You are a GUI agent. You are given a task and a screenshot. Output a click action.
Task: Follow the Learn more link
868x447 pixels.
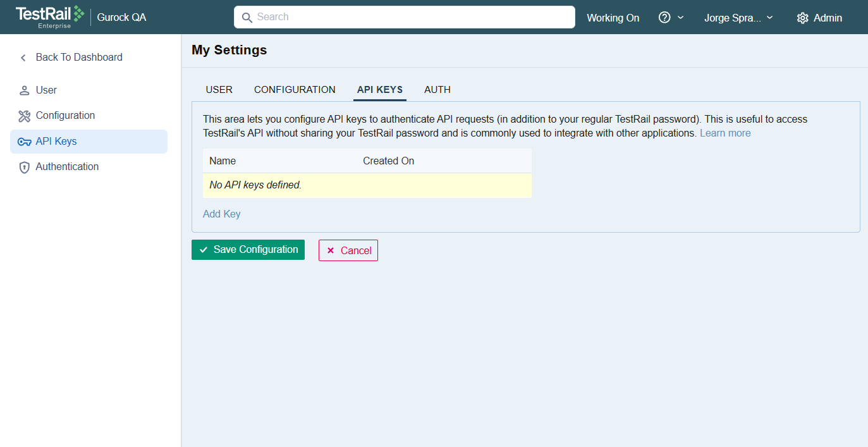pos(725,133)
